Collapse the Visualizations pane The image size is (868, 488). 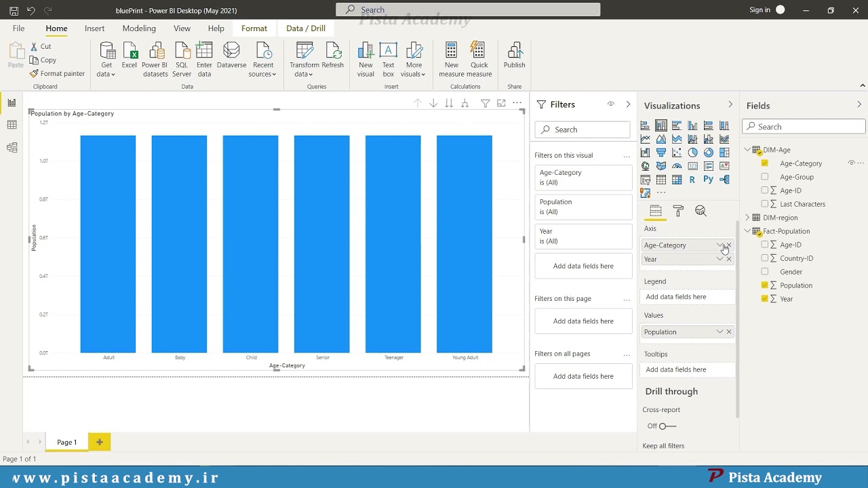click(730, 104)
